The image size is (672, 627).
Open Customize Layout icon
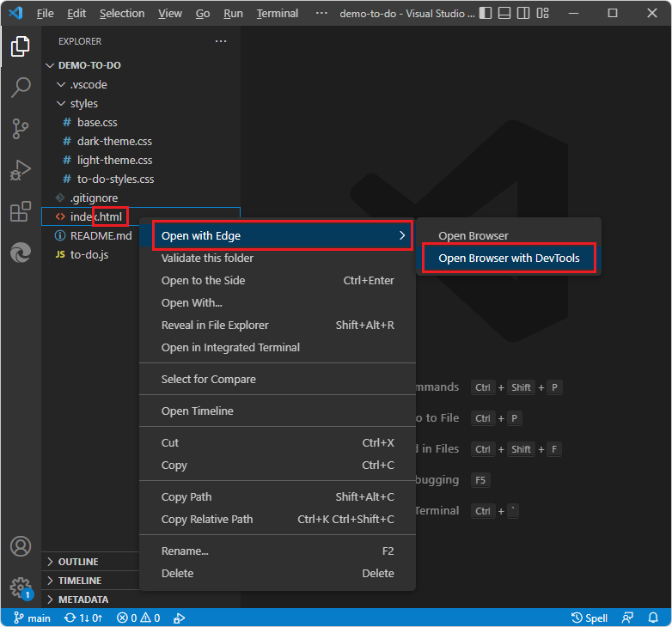pyautogui.click(x=542, y=13)
